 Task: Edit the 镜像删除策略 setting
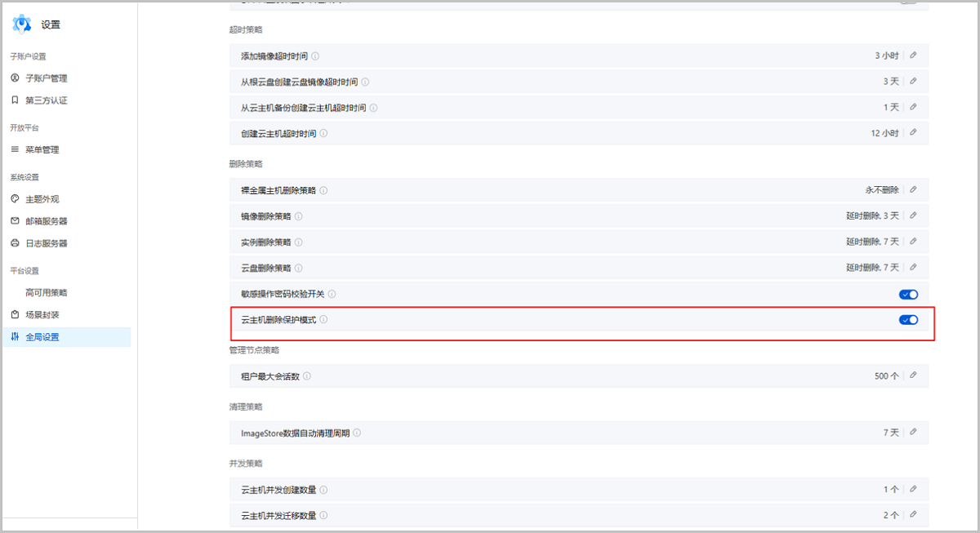913,216
